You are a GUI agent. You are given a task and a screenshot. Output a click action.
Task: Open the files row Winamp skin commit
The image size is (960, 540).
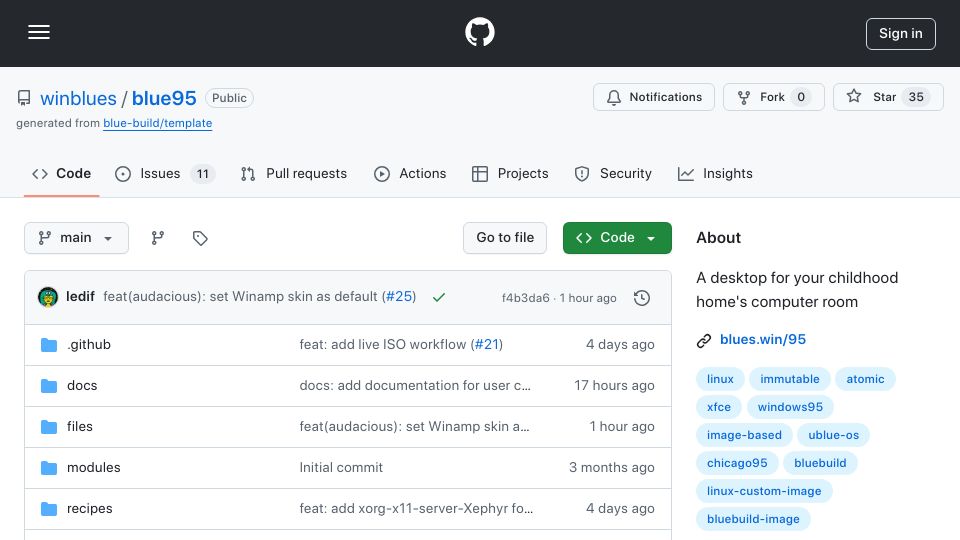coord(414,427)
